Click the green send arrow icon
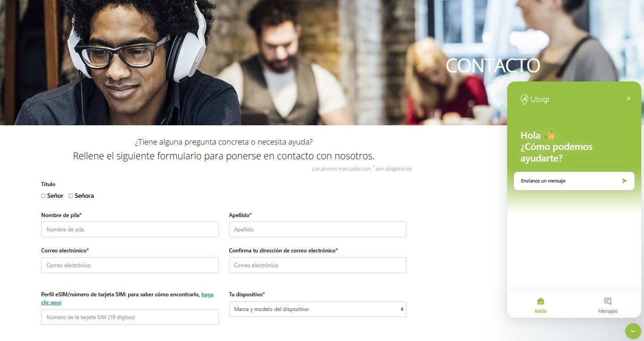The height and width of the screenshot is (341, 644). (x=624, y=181)
